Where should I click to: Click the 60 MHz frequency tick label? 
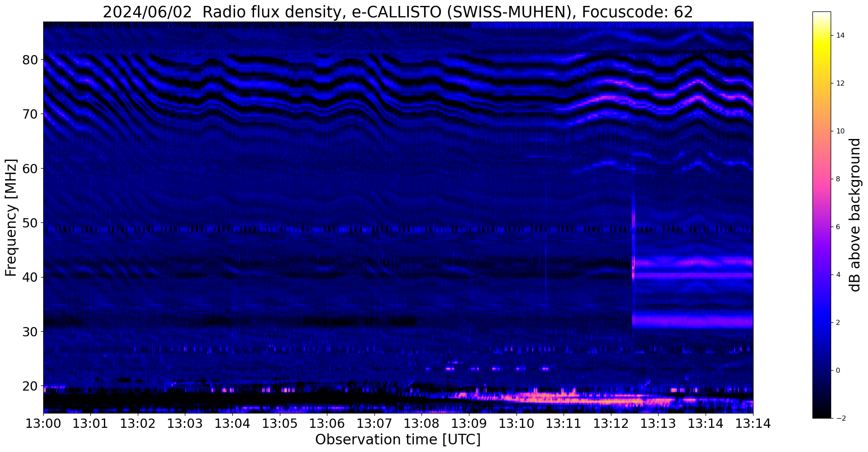(x=30, y=169)
